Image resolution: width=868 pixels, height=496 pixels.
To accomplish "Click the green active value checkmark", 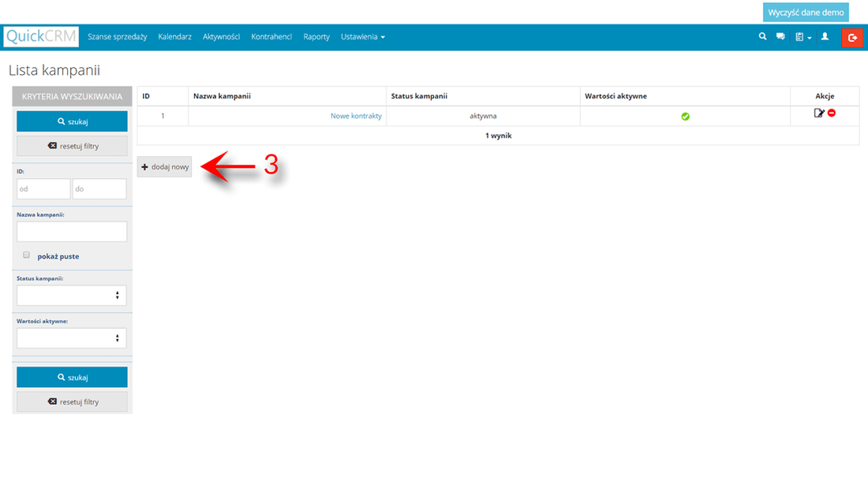I will [x=685, y=116].
